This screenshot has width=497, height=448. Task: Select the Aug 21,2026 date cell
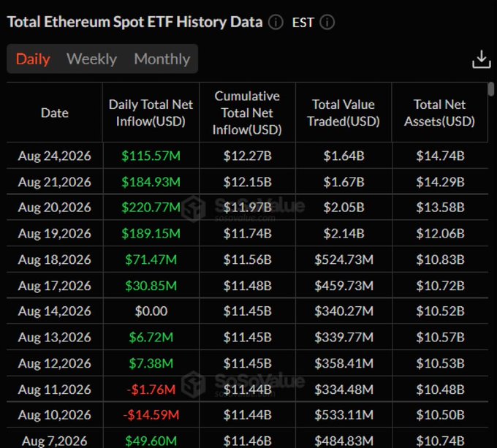click(x=55, y=182)
